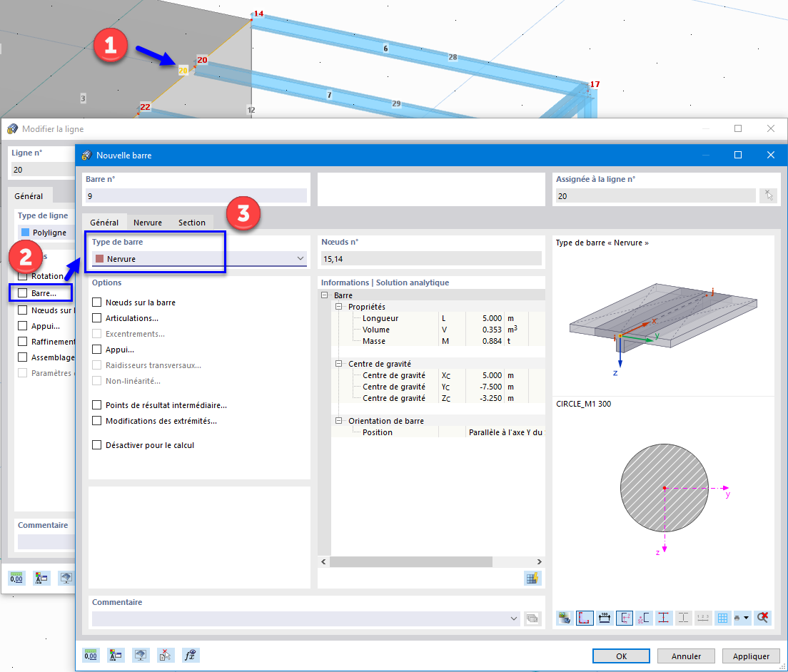The image size is (788, 672).
Task: Click the CIRCLE_M1 300 section preview
Action: pyautogui.click(x=665, y=488)
